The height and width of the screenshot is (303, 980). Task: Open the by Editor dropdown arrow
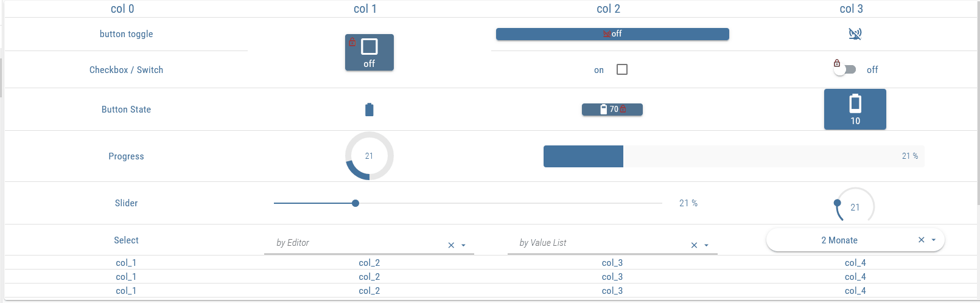pos(464,245)
